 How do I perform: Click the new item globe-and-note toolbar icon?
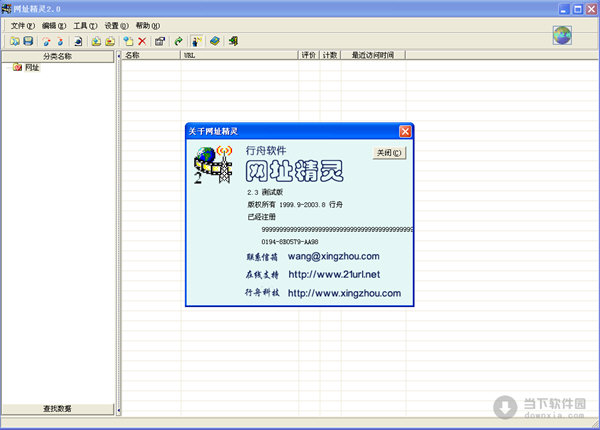129,41
